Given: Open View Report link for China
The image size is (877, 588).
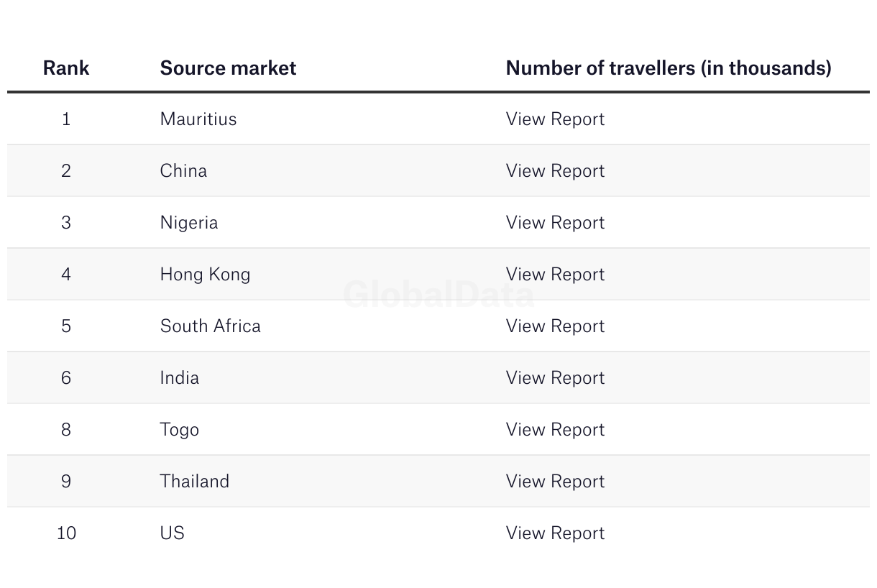Looking at the screenshot, I should pyautogui.click(x=555, y=170).
